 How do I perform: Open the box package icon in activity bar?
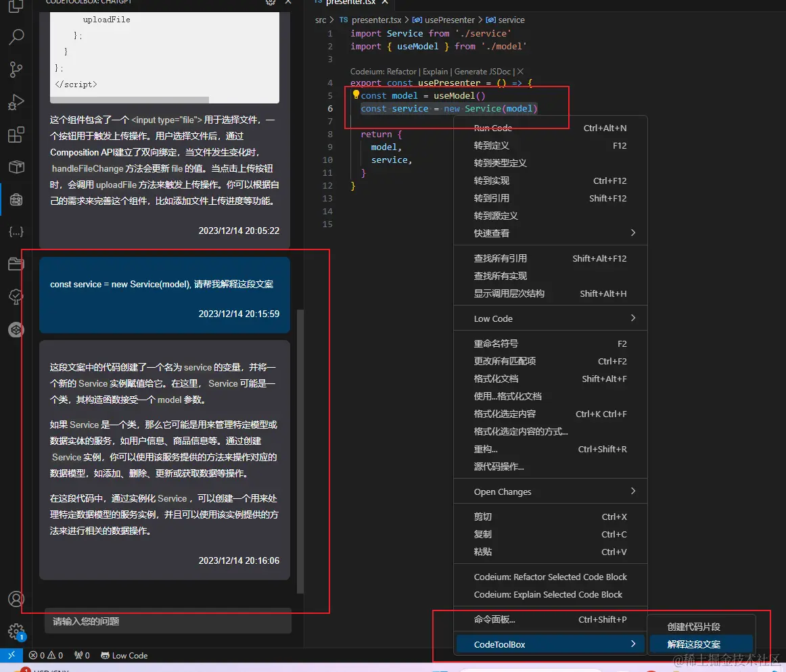pyautogui.click(x=16, y=167)
